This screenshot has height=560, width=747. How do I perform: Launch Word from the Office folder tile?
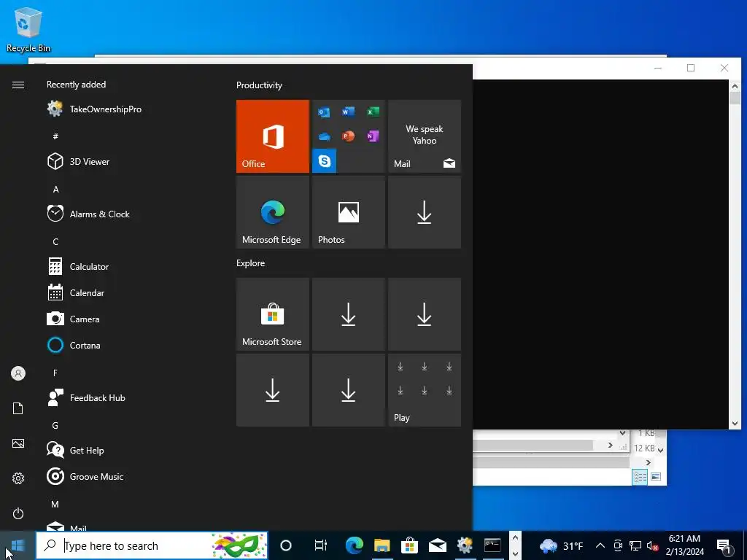[348, 112]
